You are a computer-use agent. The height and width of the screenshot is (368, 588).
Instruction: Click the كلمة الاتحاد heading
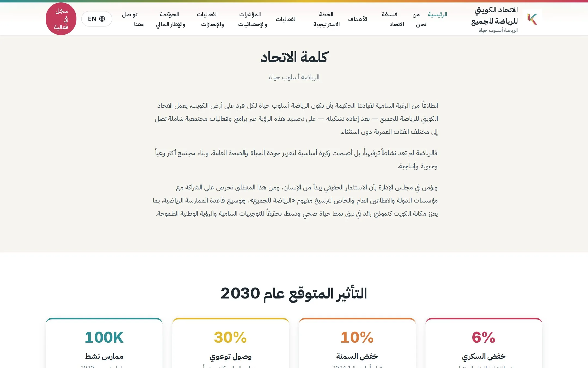click(294, 57)
